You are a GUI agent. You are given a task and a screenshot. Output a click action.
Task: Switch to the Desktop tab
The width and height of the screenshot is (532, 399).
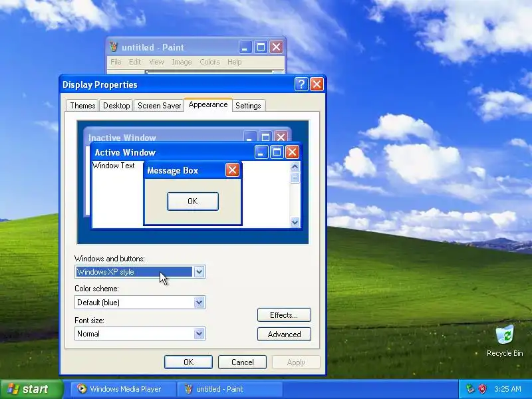[116, 106]
